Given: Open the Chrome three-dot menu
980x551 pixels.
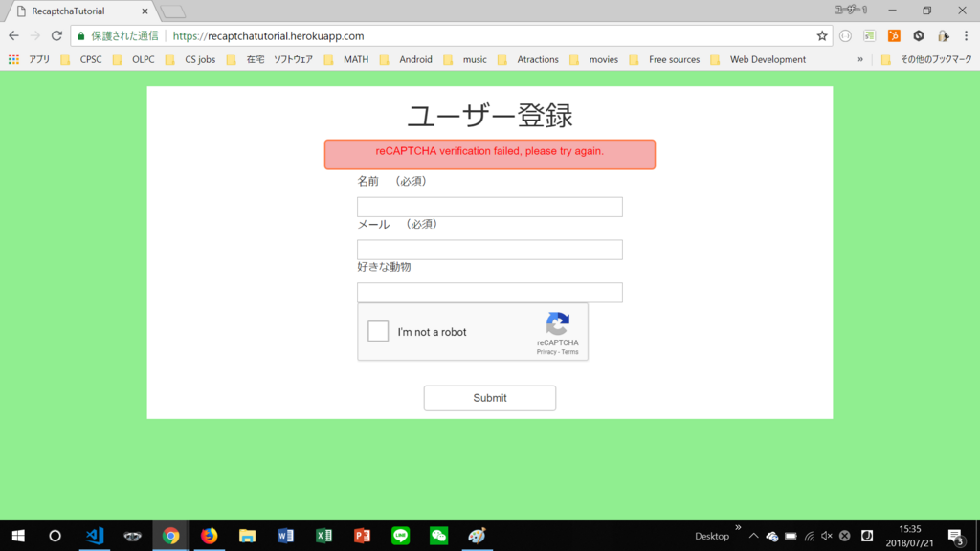Looking at the screenshot, I should coord(967,34).
